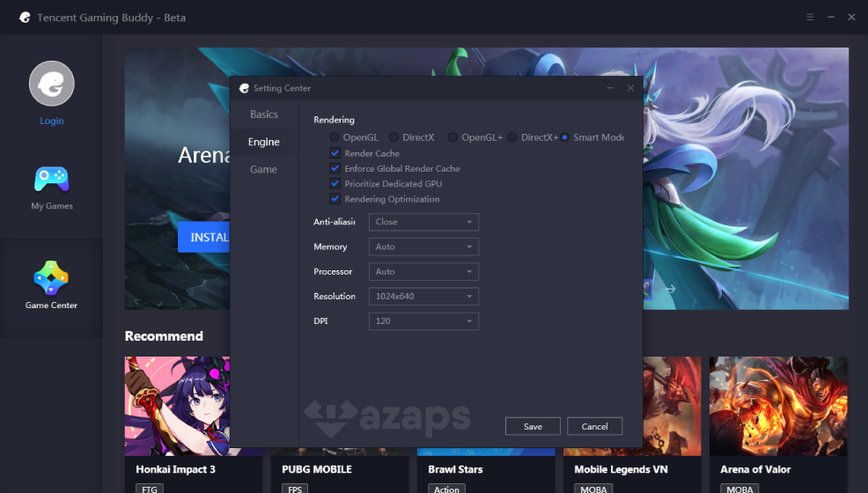Switch to the Game tab
The image size is (868, 493).
[x=264, y=169]
